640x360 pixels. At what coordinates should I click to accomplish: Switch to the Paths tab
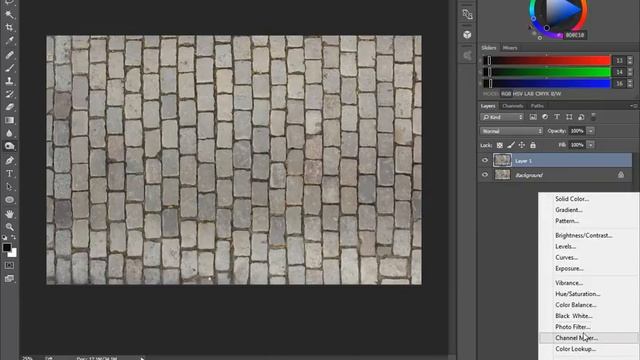pos(537,106)
